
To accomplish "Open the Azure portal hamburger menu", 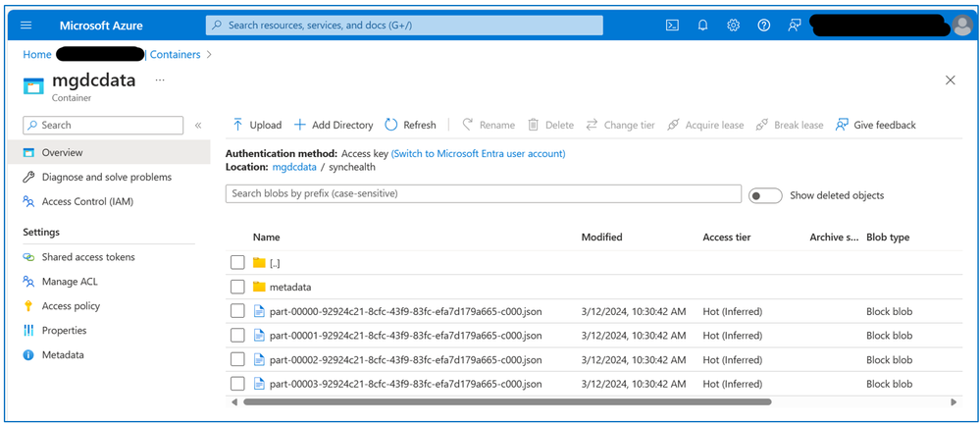I will (x=26, y=26).
